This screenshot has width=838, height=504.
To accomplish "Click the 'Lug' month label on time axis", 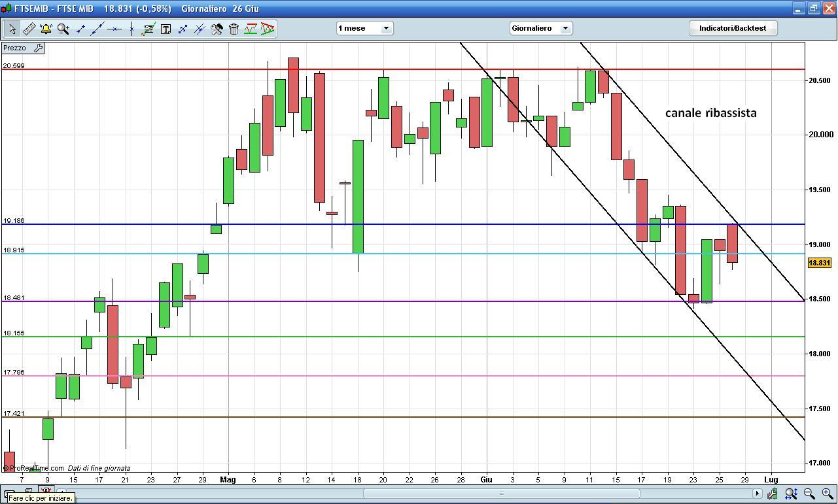I will pos(772,479).
